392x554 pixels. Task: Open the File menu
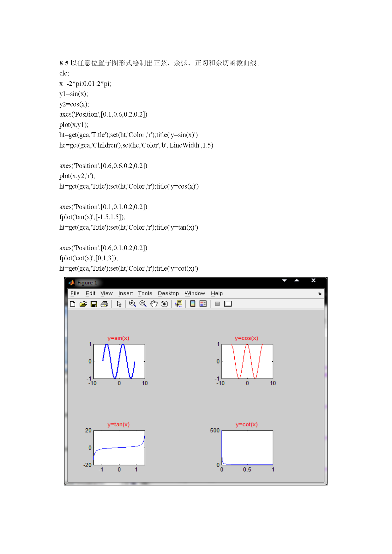[75, 293]
